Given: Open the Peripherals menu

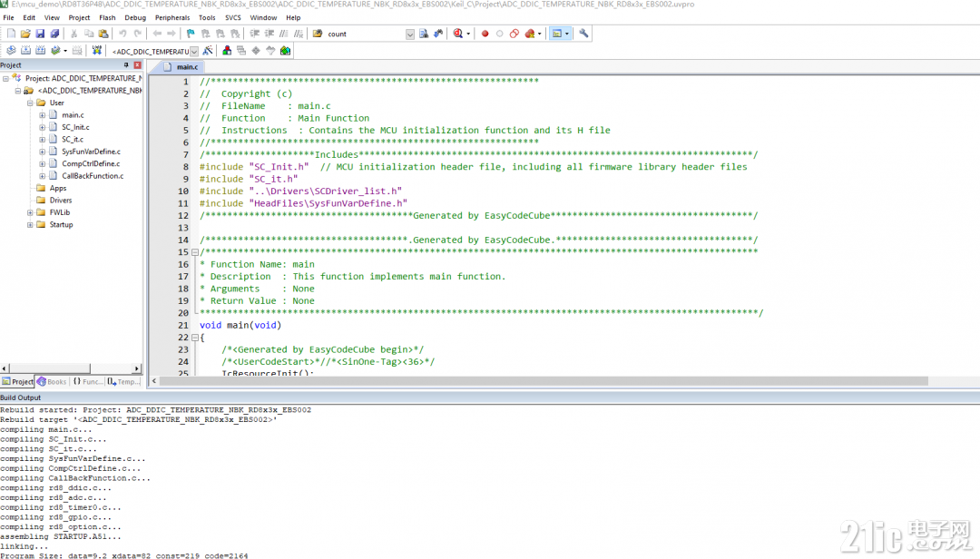Looking at the screenshot, I should (172, 17).
